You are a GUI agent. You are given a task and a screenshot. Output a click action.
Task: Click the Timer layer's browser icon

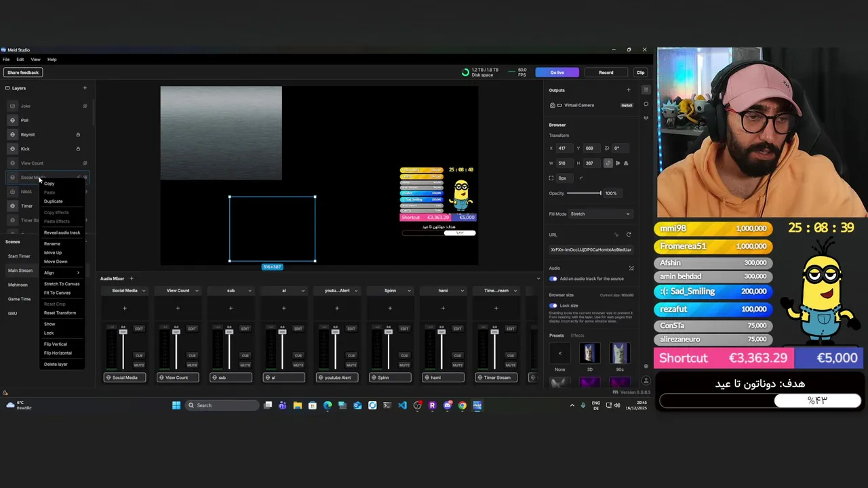(12, 205)
